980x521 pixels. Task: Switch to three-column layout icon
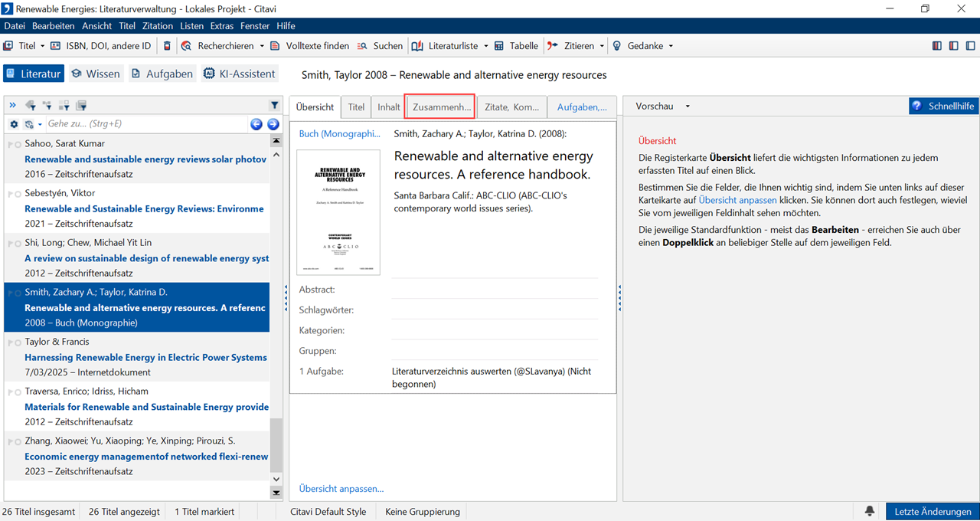(937, 46)
